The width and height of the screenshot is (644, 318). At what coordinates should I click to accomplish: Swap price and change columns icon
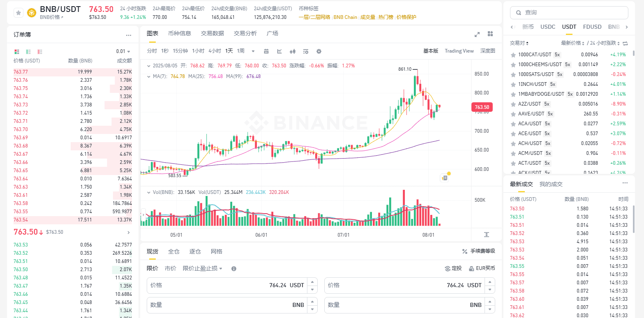tap(625, 43)
